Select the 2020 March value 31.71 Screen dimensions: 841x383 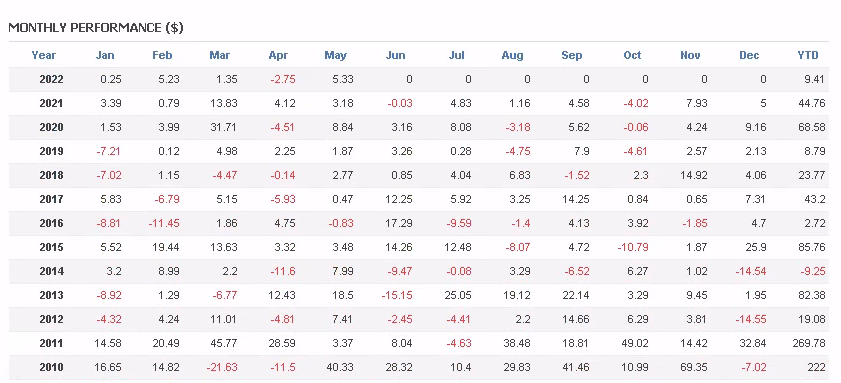coord(223,127)
